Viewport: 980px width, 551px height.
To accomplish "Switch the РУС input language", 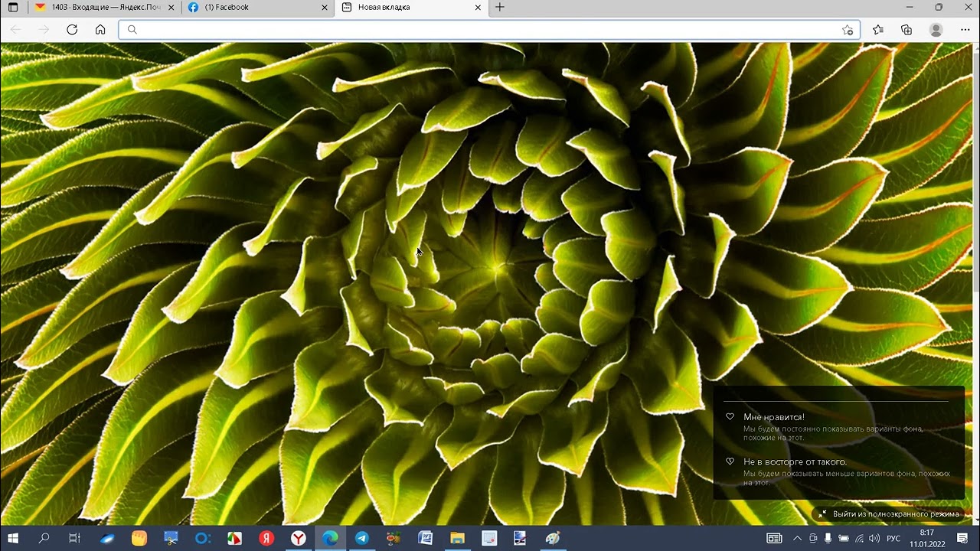I will coord(893,539).
